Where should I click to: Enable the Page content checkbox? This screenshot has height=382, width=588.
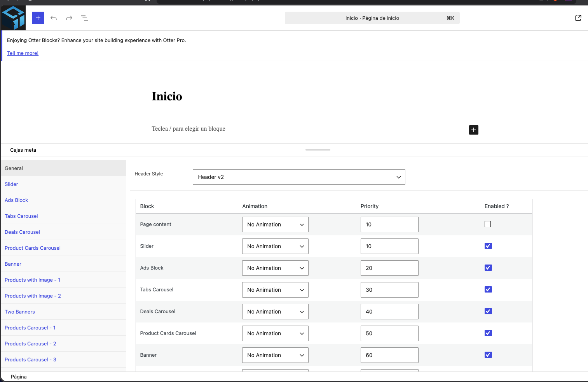tap(488, 224)
